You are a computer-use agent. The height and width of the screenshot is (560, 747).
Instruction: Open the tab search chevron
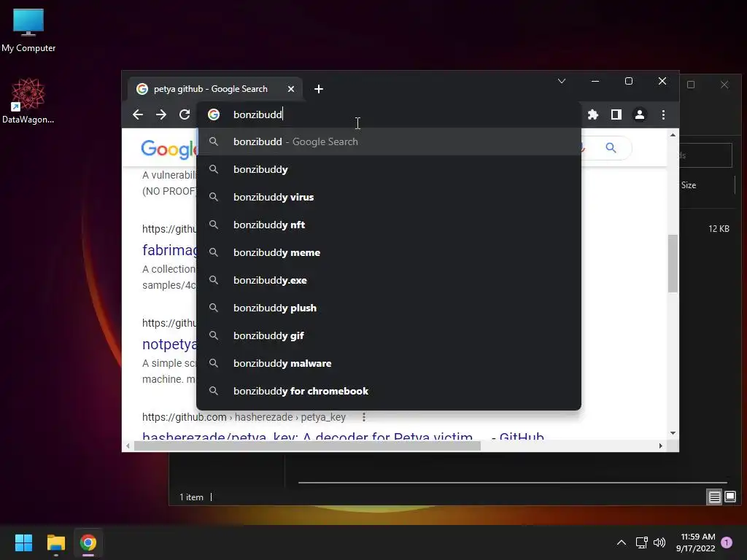[x=562, y=81]
